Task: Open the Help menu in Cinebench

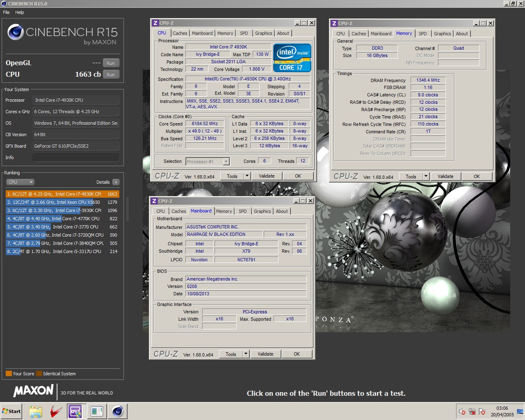Action: [20, 12]
